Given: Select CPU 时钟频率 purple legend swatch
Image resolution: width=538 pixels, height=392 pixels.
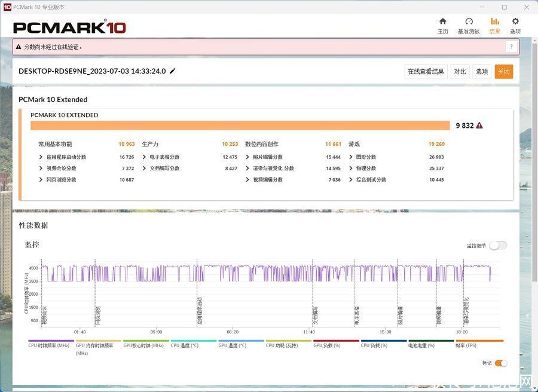Looking at the screenshot, I should (x=51, y=341).
